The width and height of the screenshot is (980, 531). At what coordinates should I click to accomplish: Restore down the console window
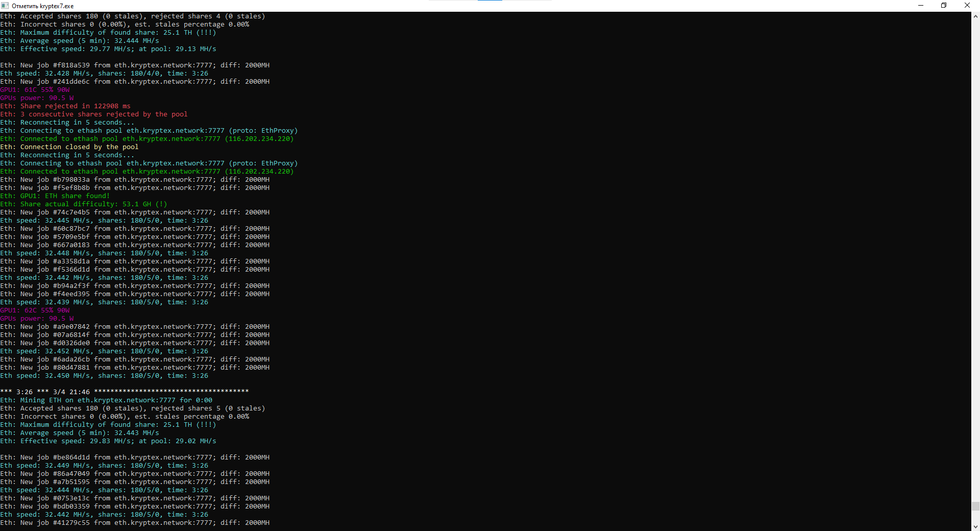click(944, 6)
